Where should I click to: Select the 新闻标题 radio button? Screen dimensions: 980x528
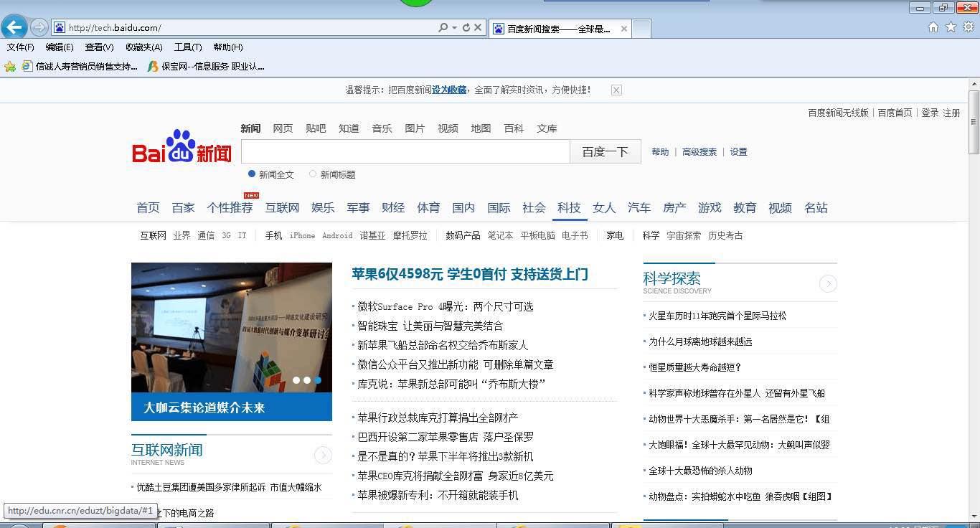pos(313,174)
